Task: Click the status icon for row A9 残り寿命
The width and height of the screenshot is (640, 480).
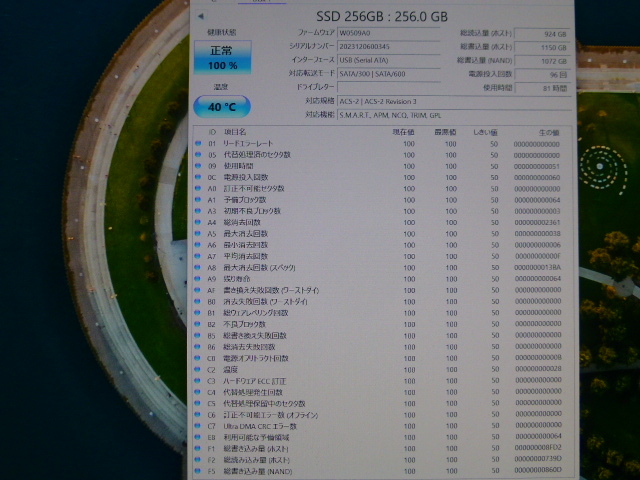Action: click(198, 279)
